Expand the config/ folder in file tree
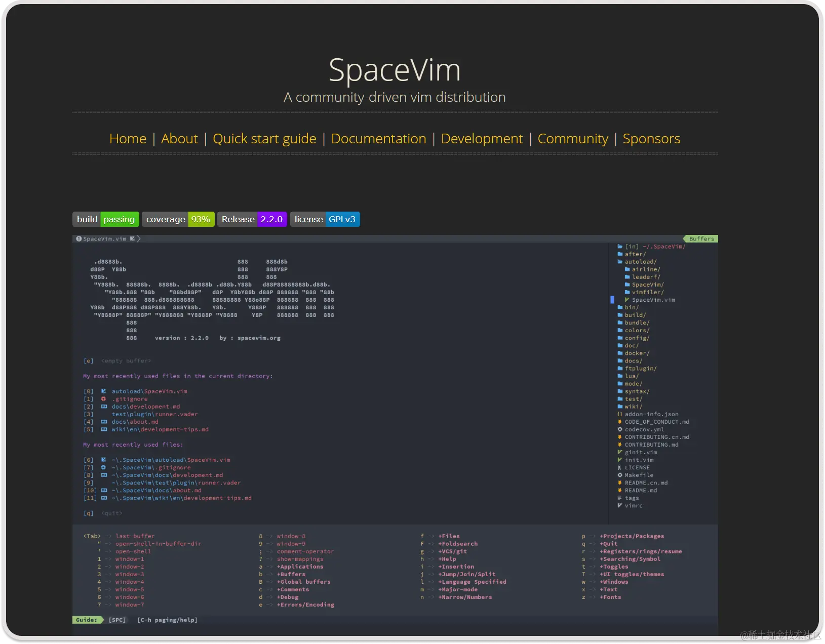The image size is (825, 644). coord(633,338)
